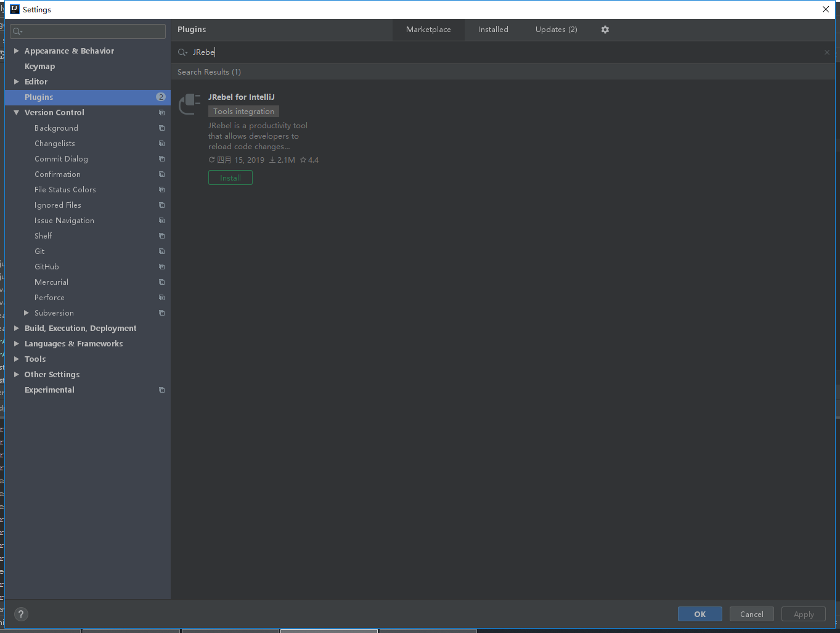Open the GitHub settings page
The image size is (840, 633).
click(x=47, y=267)
